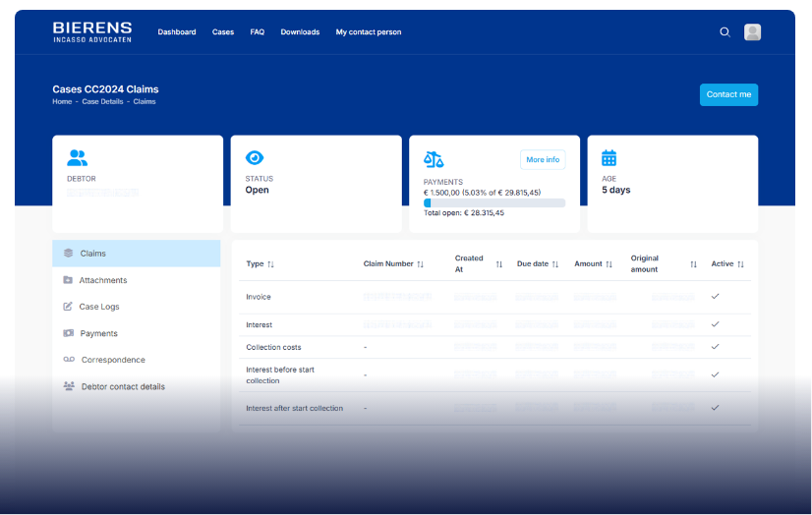Click the Invoice type cell
Viewport: 812px width, 515px height.
pyautogui.click(x=259, y=297)
